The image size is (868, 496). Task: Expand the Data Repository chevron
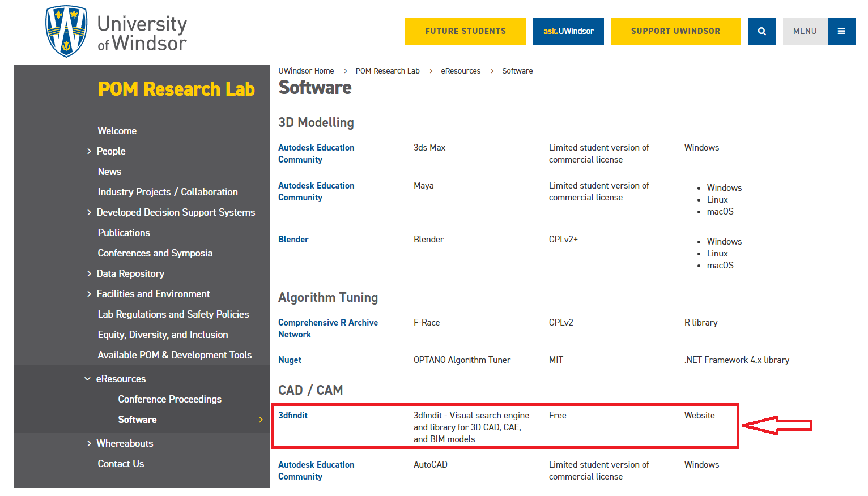89,273
